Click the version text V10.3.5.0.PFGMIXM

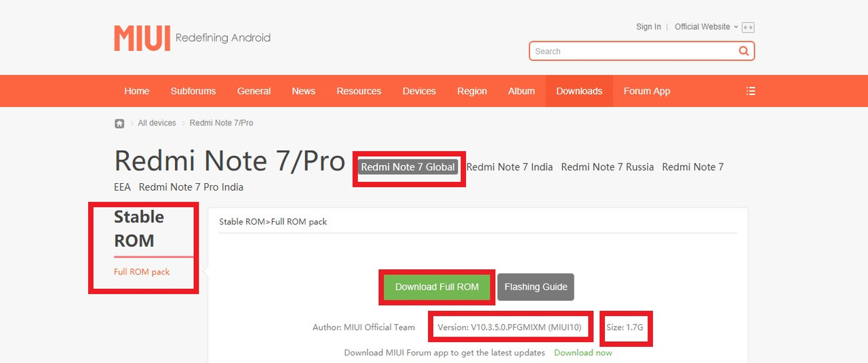coord(509,327)
